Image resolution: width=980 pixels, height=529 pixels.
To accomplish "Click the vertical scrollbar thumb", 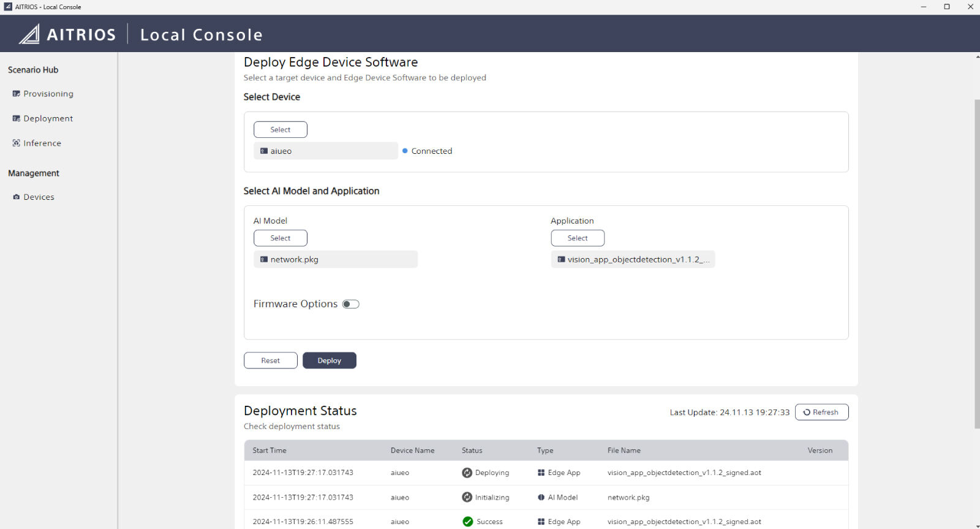I will coord(977,264).
